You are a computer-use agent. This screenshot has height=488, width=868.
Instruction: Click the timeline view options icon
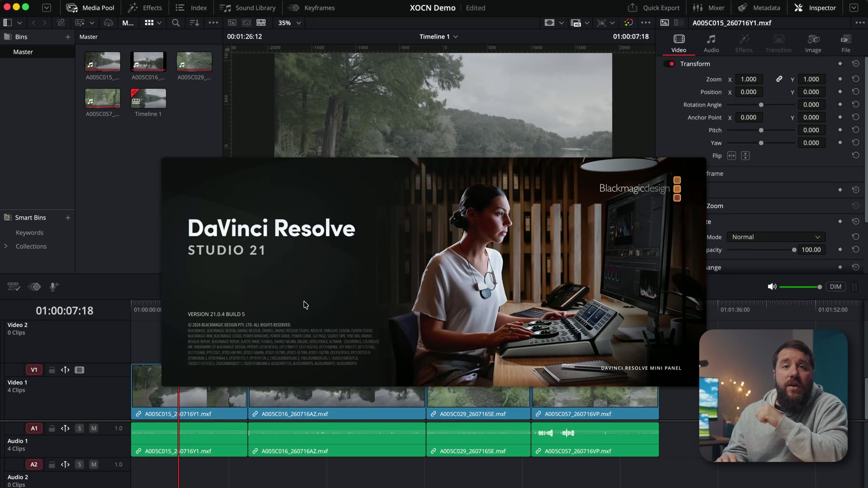click(x=14, y=286)
